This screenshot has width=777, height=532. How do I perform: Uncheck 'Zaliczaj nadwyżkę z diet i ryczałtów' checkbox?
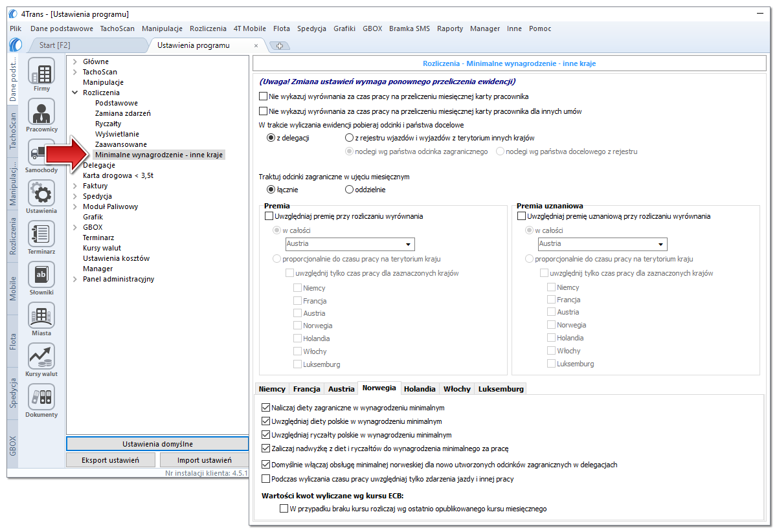265,448
